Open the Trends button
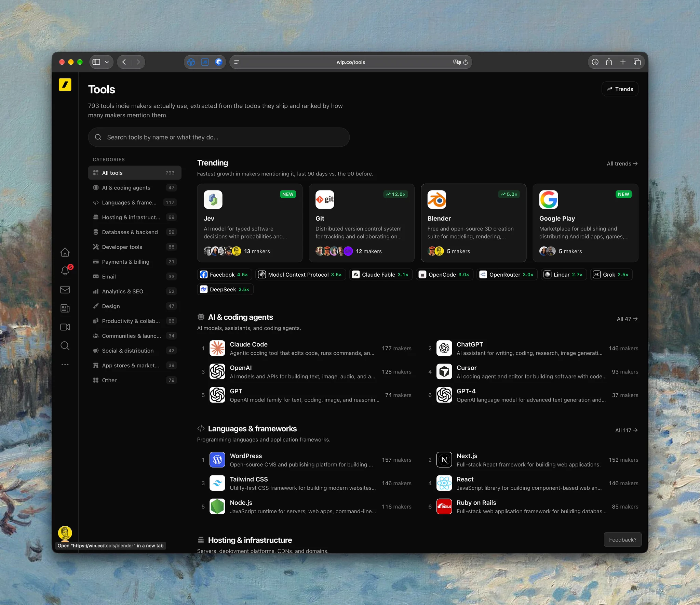Screen dimensions: 700x605 pos(620,89)
